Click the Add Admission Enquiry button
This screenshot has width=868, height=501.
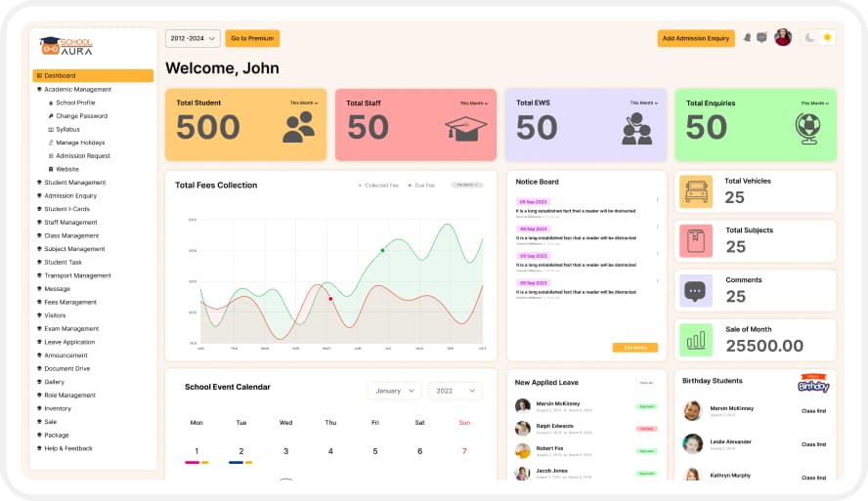[x=696, y=38]
